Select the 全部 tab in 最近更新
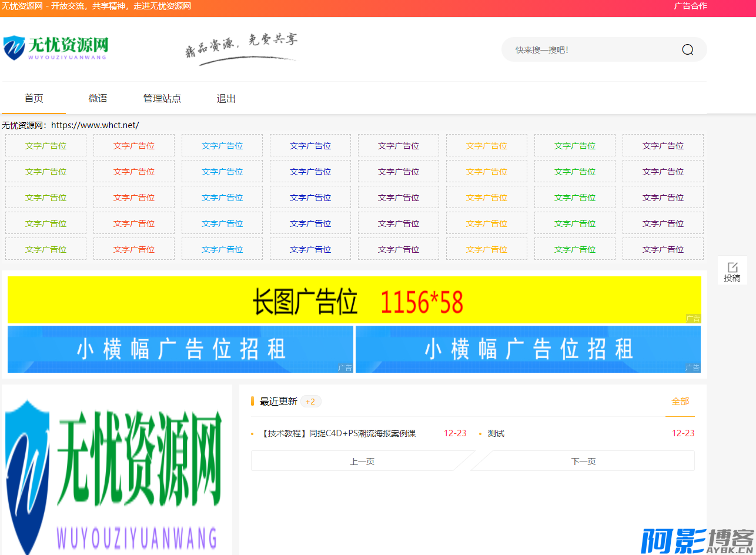This screenshot has width=756, height=555. point(680,402)
